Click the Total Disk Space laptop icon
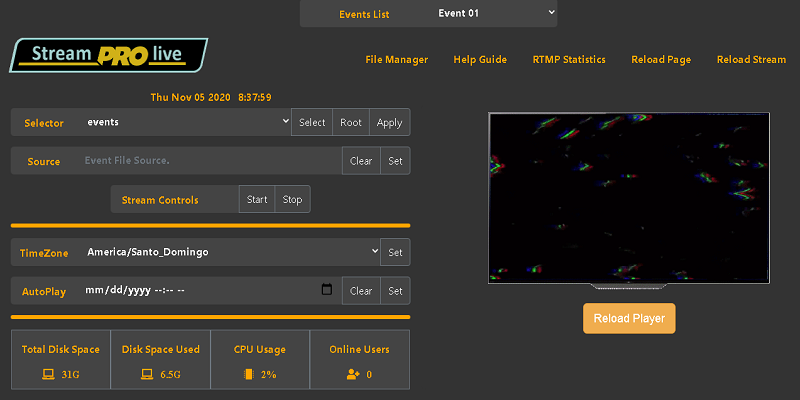Screen dimensions: 800x400 pos(47,374)
